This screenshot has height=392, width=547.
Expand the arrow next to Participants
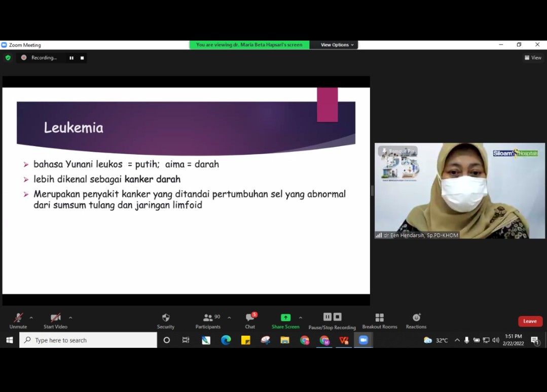tap(229, 318)
